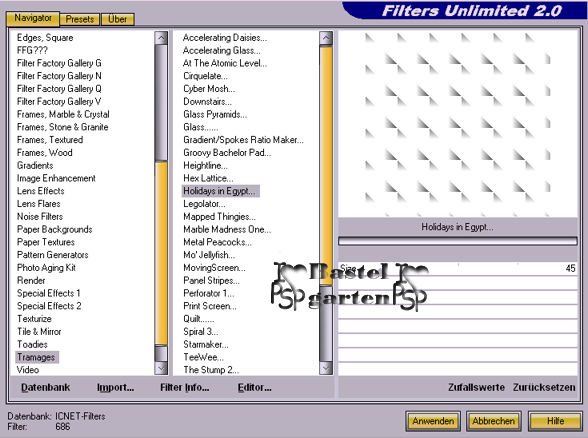
Task: Select the Navigator tab
Action: [x=33, y=18]
